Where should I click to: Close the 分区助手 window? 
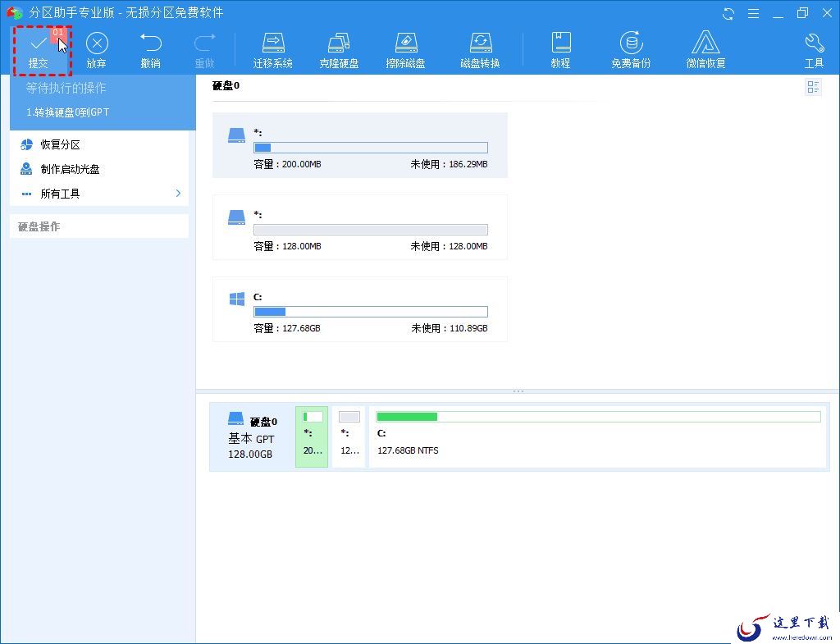pyautogui.click(x=827, y=13)
